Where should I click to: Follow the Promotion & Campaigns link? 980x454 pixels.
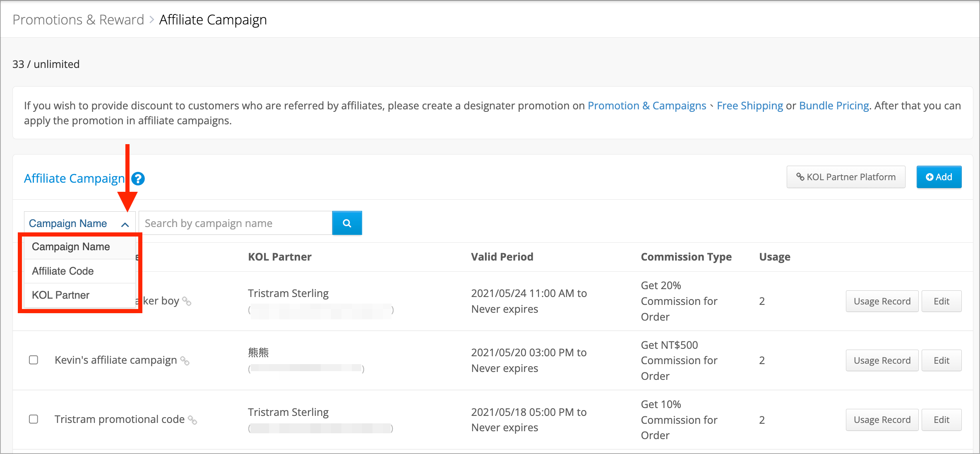pyautogui.click(x=647, y=106)
